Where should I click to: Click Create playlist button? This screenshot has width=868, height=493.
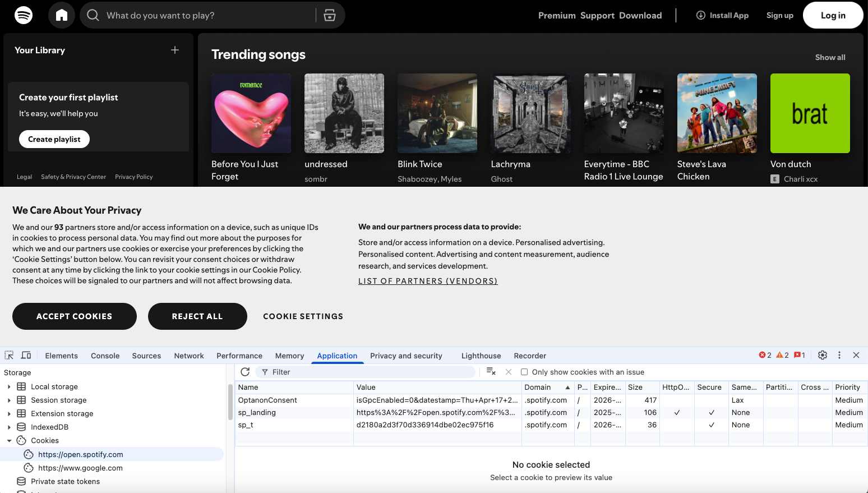pyautogui.click(x=54, y=139)
